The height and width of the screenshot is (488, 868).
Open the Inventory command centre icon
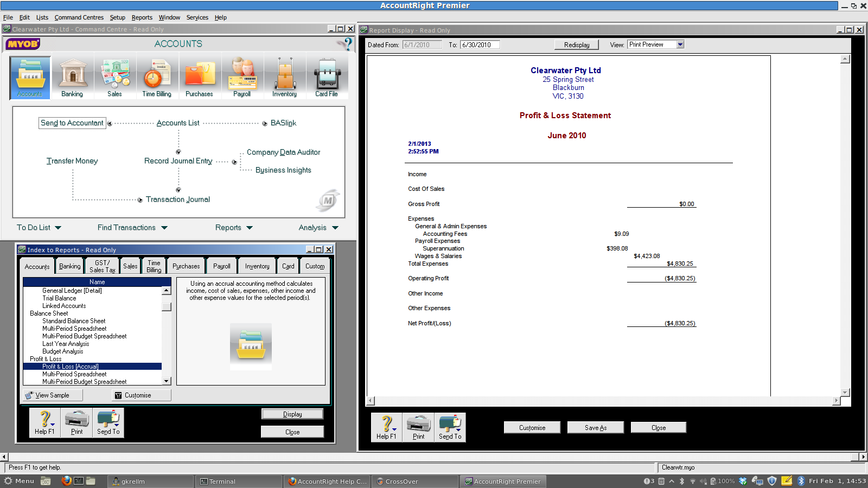click(284, 78)
